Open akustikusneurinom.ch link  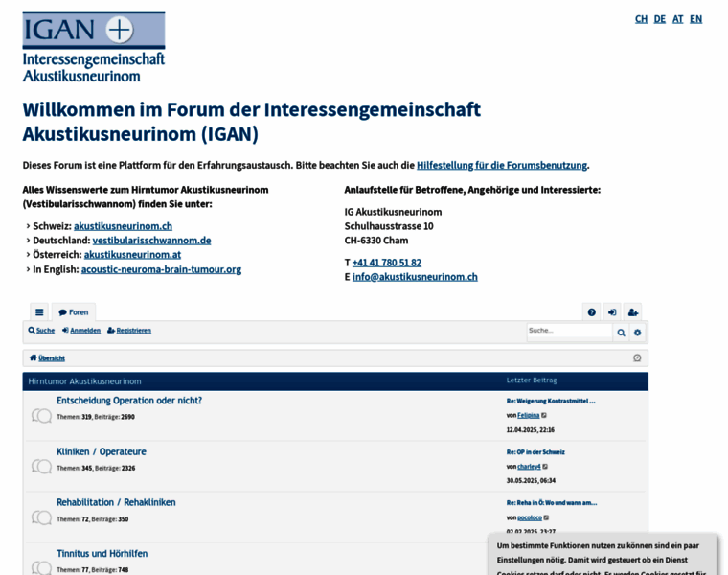click(123, 226)
